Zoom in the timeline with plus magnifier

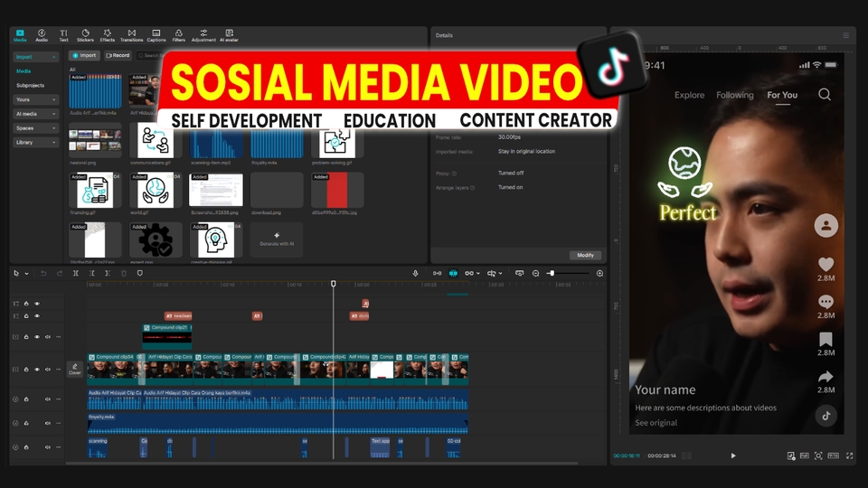(x=599, y=273)
